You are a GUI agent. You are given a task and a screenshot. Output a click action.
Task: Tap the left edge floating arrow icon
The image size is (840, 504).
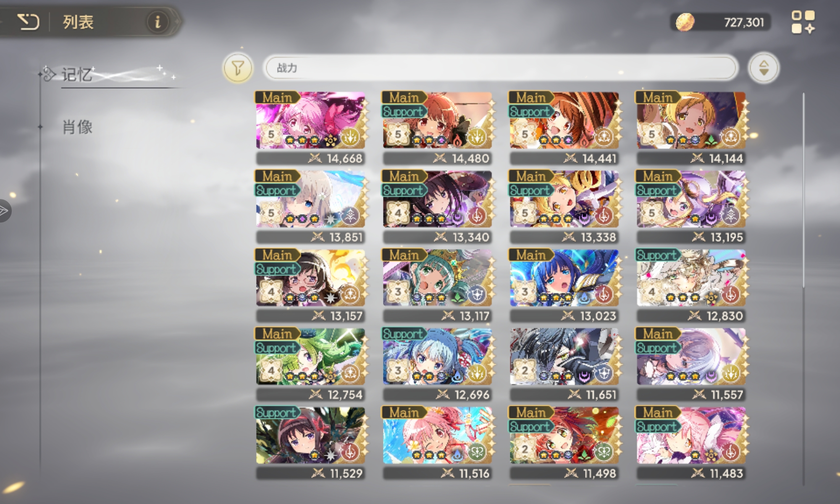pyautogui.click(x=4, y=210)
